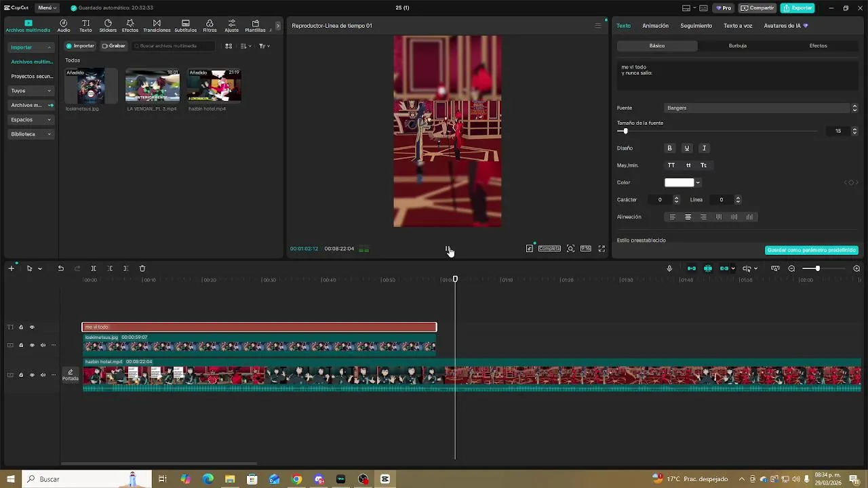Open the Filtros panel

(x=210, y=26)
